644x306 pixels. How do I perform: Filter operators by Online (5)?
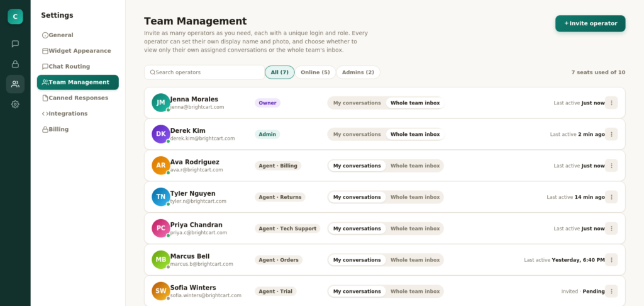pyautogui.click(x=315, y=72)
